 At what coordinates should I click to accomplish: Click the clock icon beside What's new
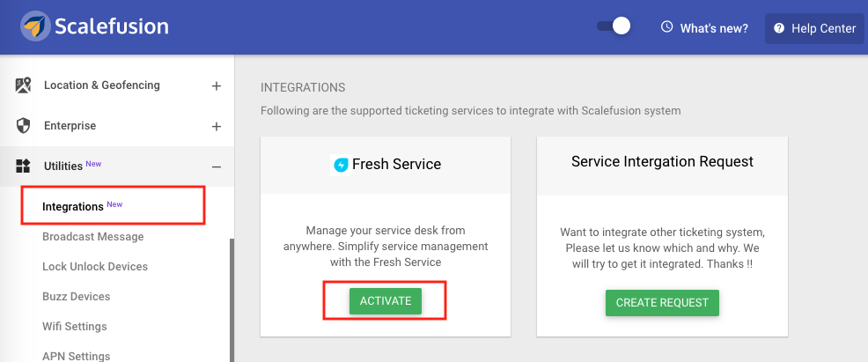(667, 26)
